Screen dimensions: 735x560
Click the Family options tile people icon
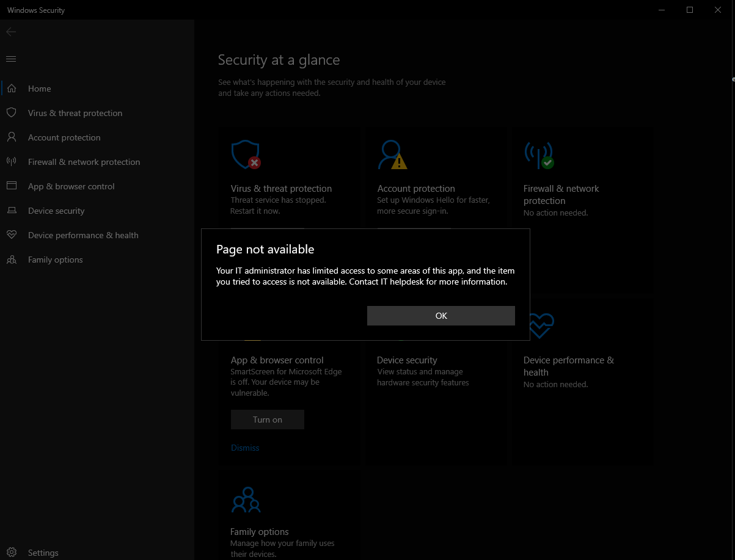pyautogui.click(x=246, y=500)
